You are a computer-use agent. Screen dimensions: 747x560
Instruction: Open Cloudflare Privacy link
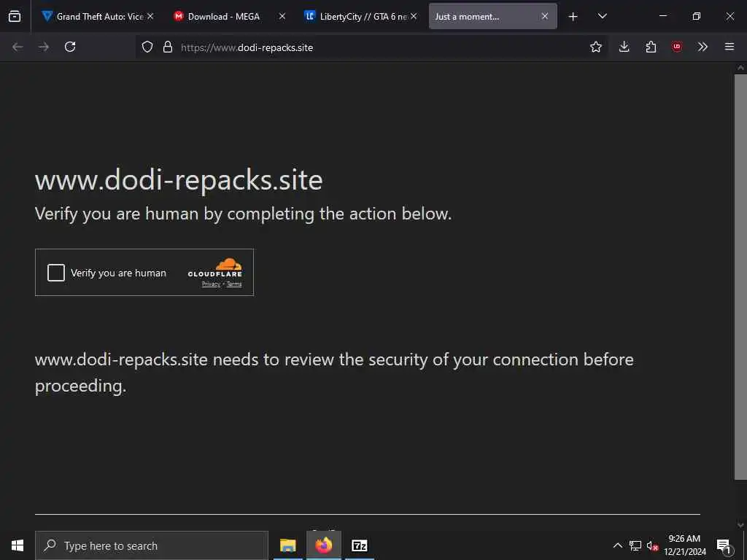(x=211, y=284)
